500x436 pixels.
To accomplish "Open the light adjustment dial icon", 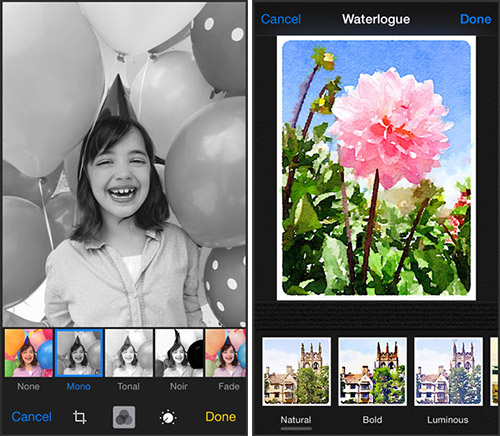I will [168, 417].
